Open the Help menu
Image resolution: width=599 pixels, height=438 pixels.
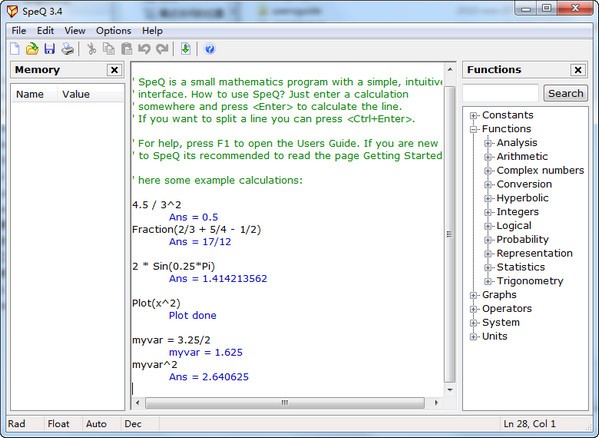click(152, 31)
